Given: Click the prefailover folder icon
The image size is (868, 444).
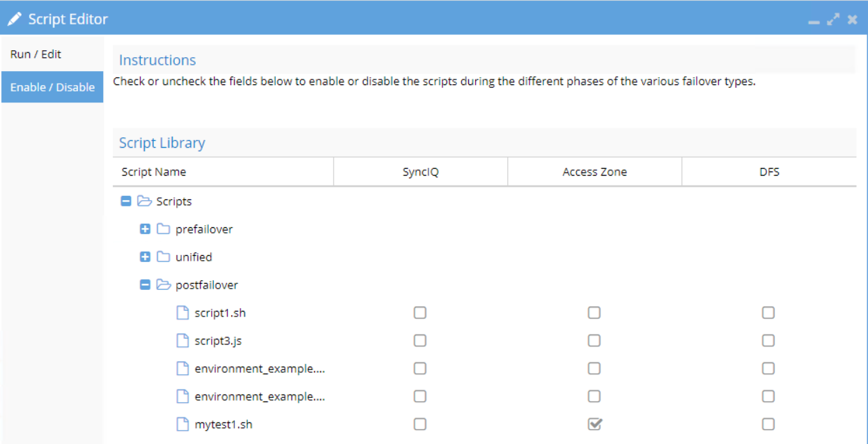Looking at the screenshot, I should [163, 229].
